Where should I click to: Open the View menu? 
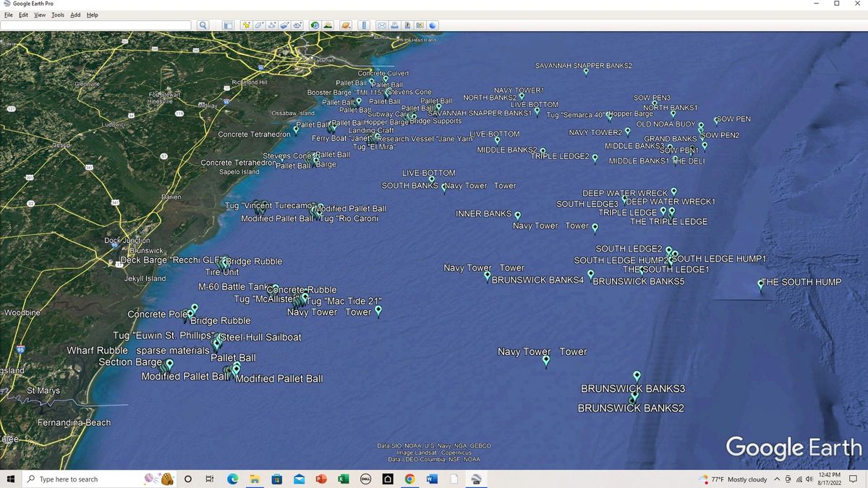tap(39, 14)
